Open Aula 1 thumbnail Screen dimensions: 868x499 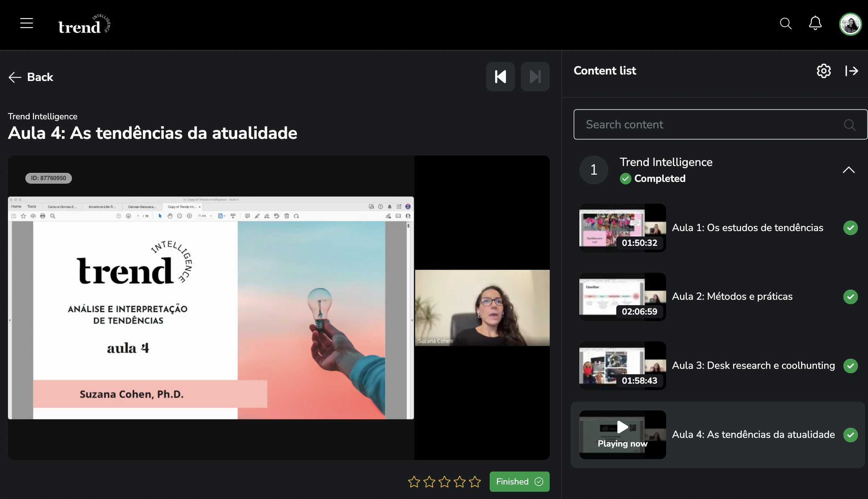(x=622, y=228)
